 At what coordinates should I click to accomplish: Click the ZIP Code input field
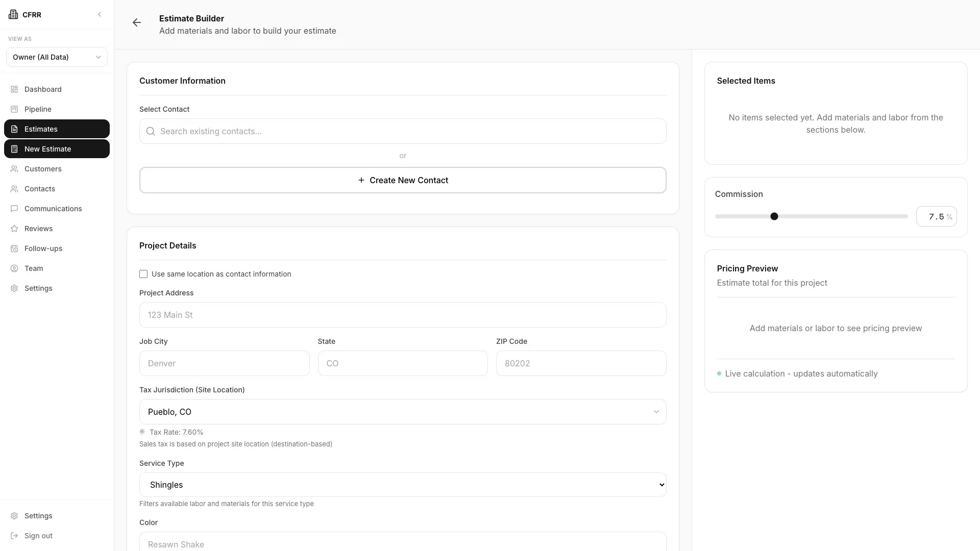[581, 363]
